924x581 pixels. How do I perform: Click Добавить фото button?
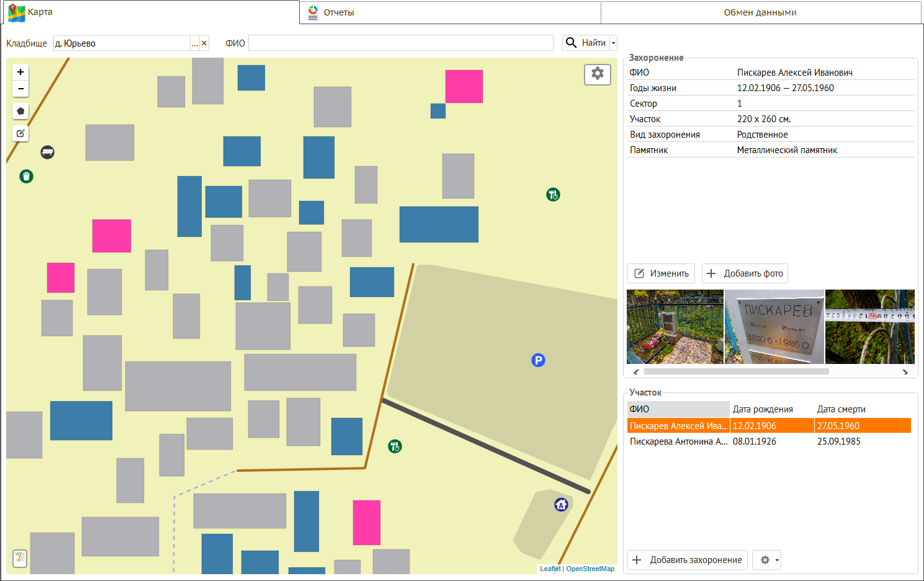click(x=745, y=273)
